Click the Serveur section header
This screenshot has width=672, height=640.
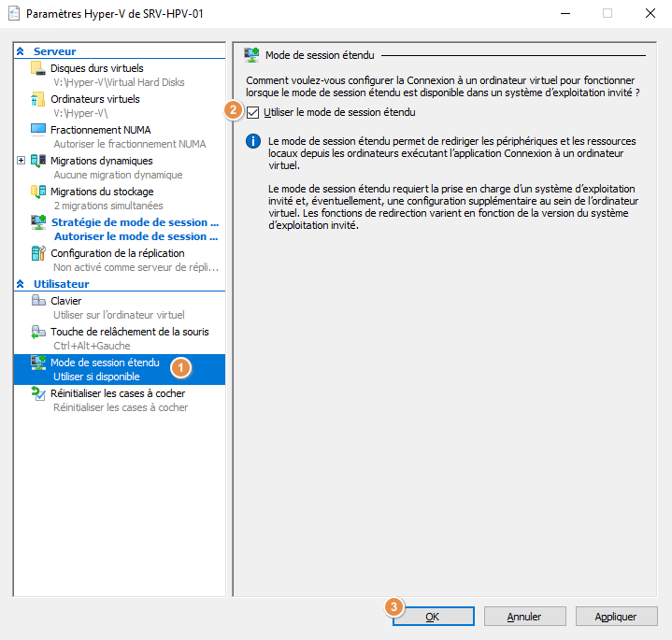(55, 51)
